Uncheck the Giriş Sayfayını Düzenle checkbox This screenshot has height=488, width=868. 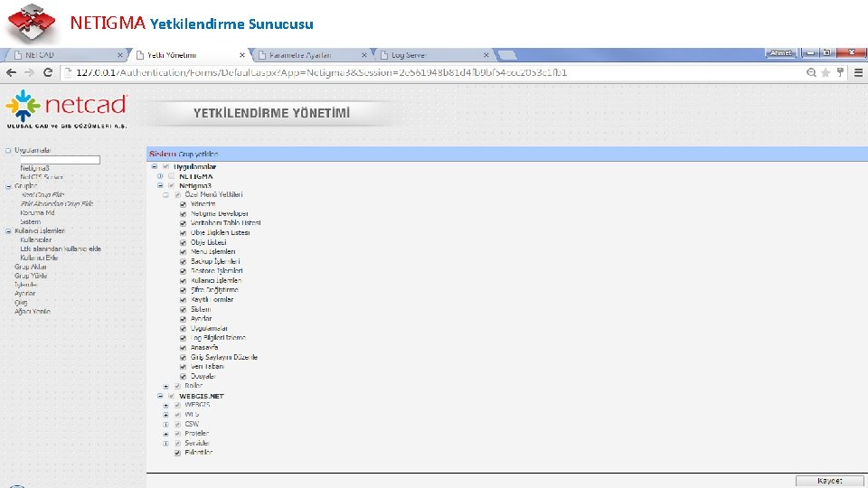coord(184,358)
